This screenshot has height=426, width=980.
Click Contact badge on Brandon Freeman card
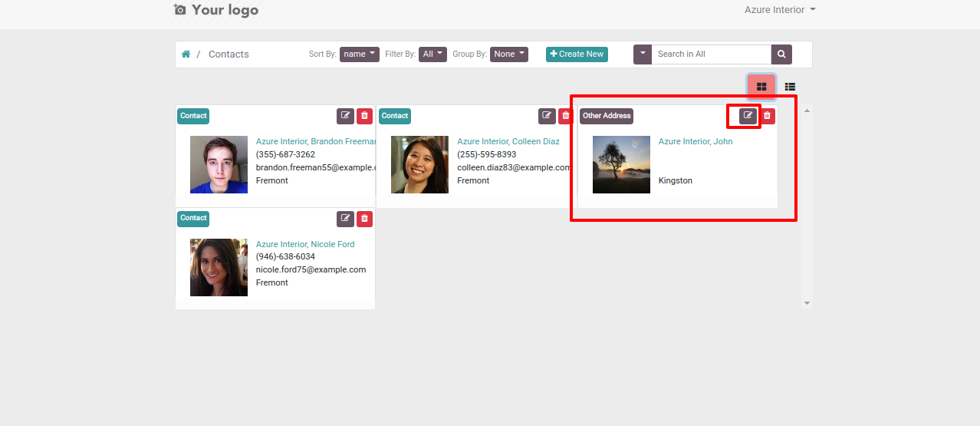tap(193, 116)
